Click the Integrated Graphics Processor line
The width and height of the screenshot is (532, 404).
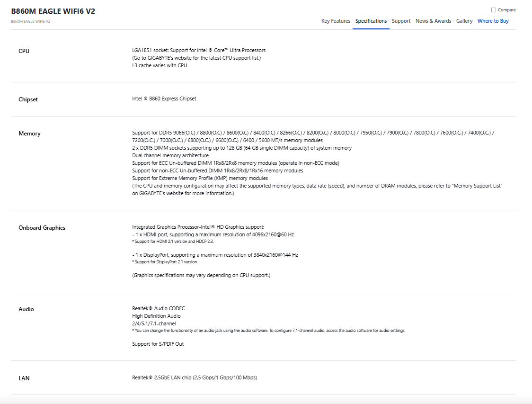pyautogui.click(x=198, y=227)
